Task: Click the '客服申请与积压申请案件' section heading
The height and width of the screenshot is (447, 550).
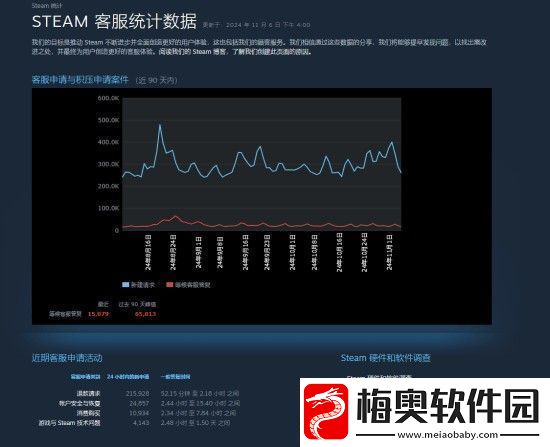Action: pyautogui.click(x=80, y=80)
